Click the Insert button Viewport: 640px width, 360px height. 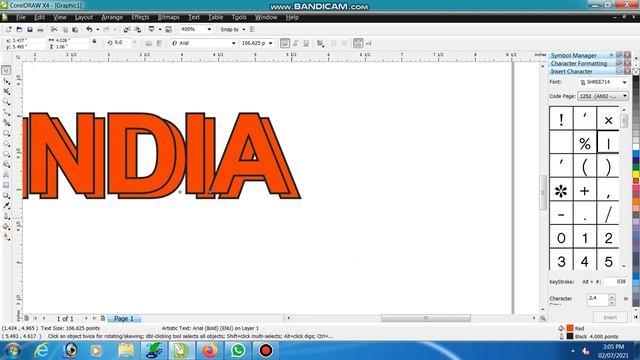610,317
